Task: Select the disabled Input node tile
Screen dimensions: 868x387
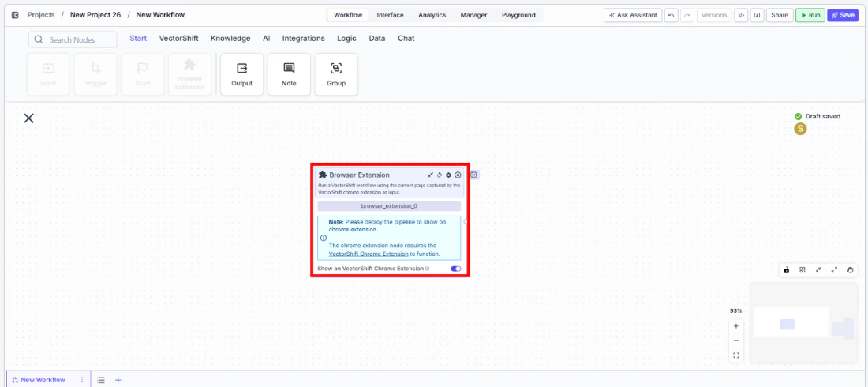Action: click(x=48, y=74)
